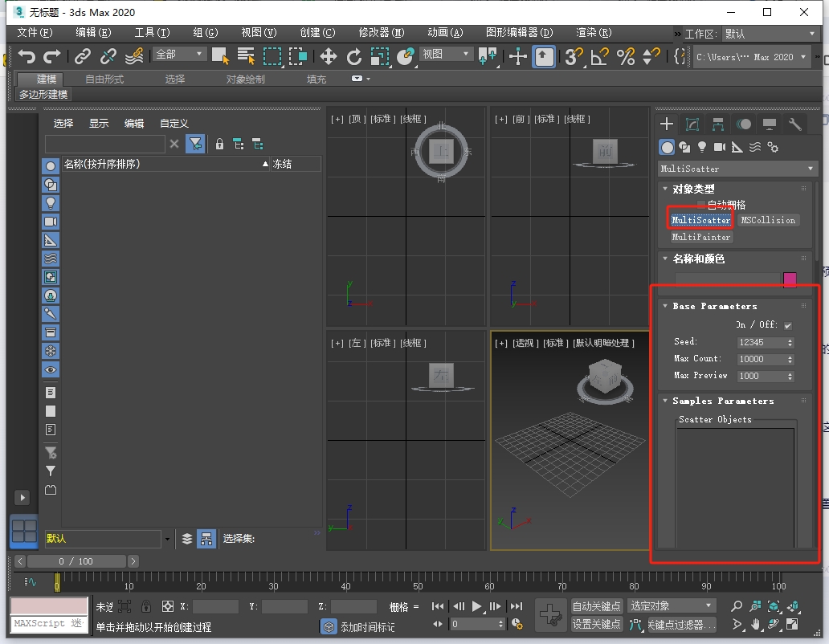This screenshot has height=644, width=829.
Task: Select the Link objects tool
Action: tap(83, 55)
